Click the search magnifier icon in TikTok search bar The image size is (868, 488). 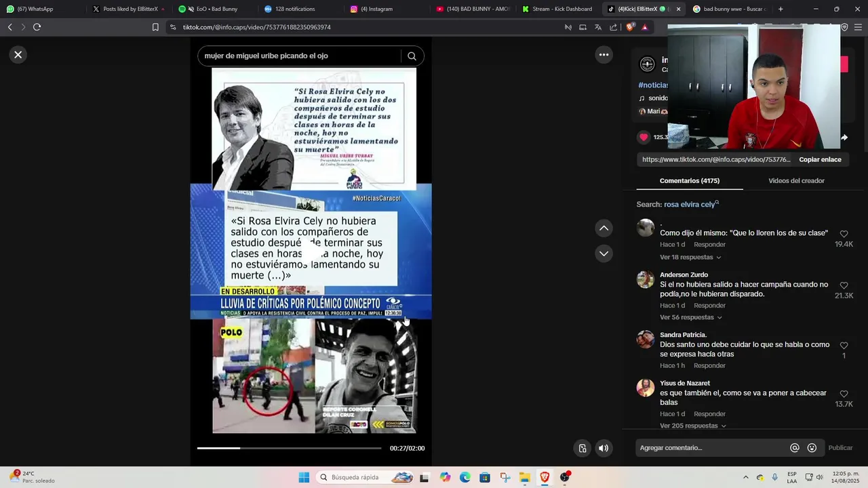[x=412, y=56]
